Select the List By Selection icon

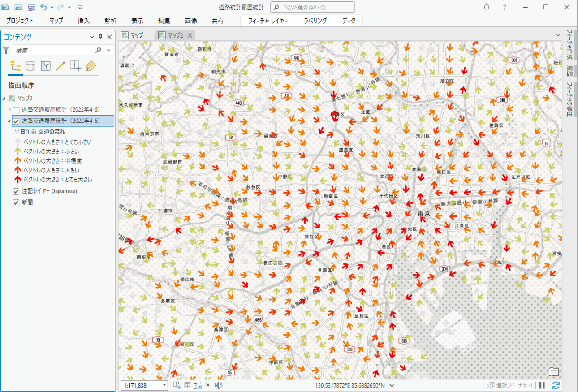[x=45, y=66]
